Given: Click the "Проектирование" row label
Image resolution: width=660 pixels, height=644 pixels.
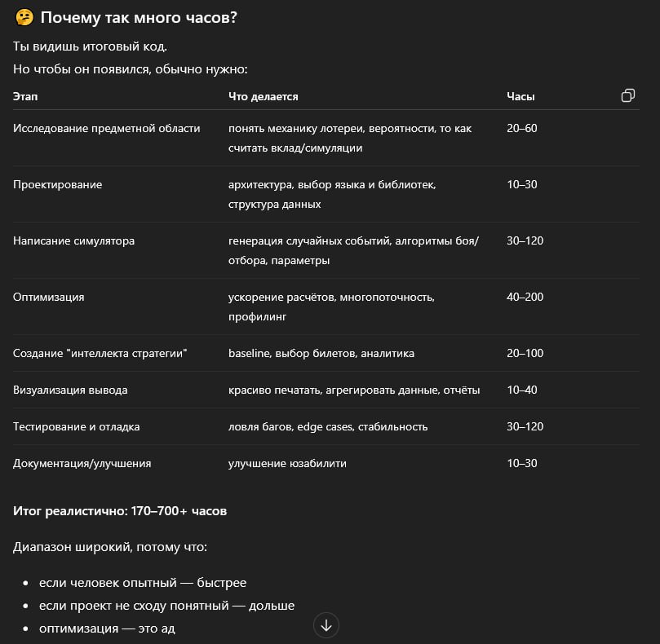Looking at the screenshot, I should (57, 184).
